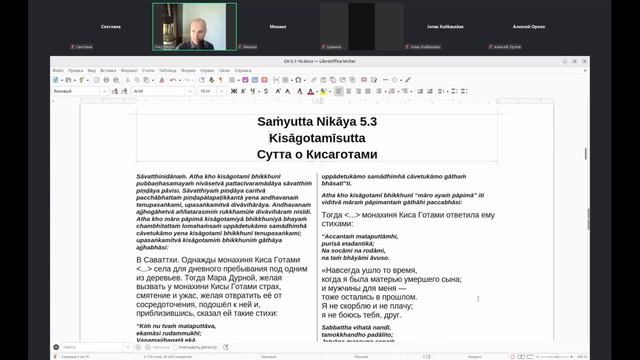Select participant tile Jonas Kalikauskas
The width and height of the screenshot is (640, 360).
point(445,27)
